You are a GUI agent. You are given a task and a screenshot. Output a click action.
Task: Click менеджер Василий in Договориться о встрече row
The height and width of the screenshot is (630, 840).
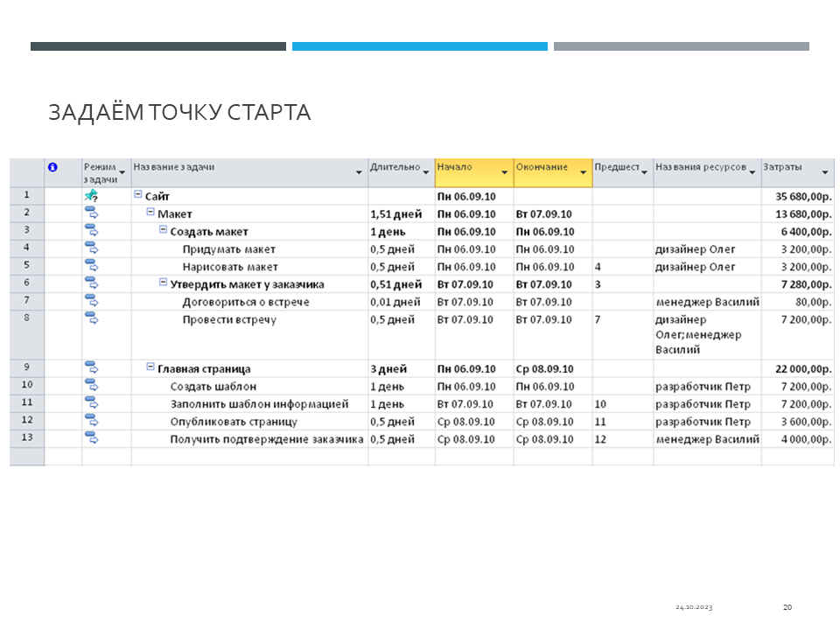pyautogui.click(x=708, y=302)
